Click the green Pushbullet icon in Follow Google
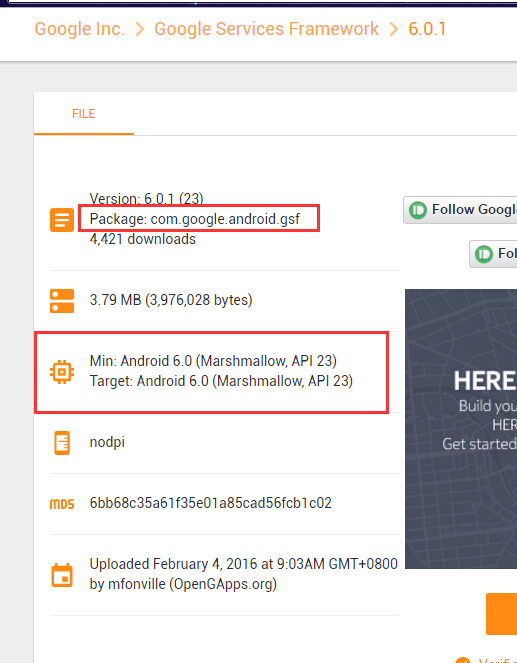Screen dimensions: 517x663 (418, 210)
